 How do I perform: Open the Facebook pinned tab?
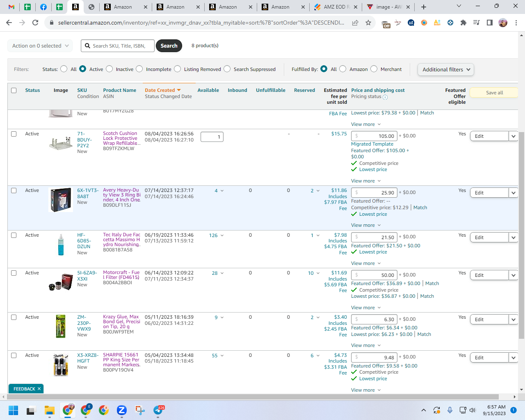pyautogui.click(x=43, y=7)
